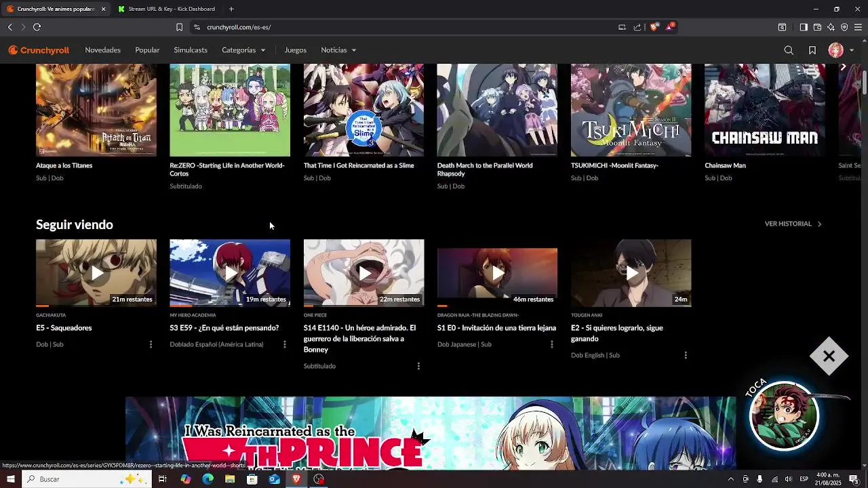
Task: Open Chainsaw Man title link
Action: [x=725, y=165]
